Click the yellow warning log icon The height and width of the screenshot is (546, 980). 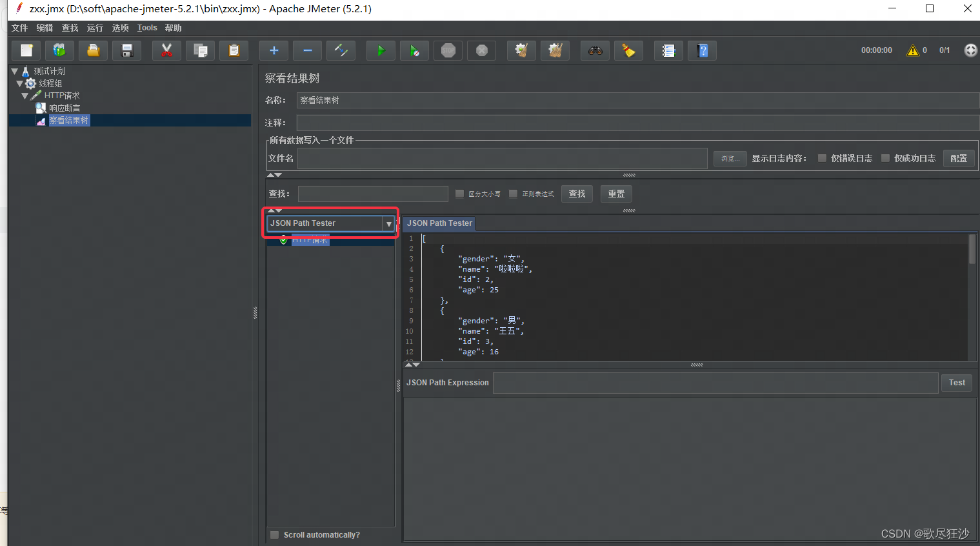pyautogui.click(x=912, y=50)
